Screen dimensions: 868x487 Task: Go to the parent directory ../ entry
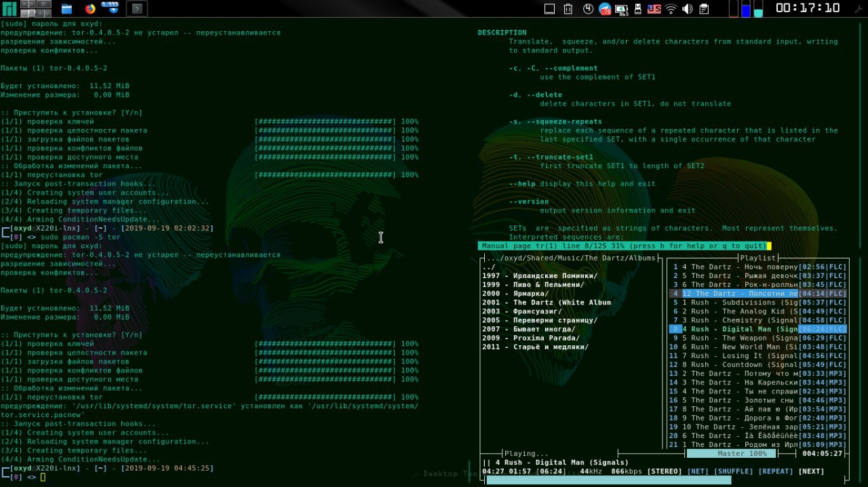coord(489,267)
